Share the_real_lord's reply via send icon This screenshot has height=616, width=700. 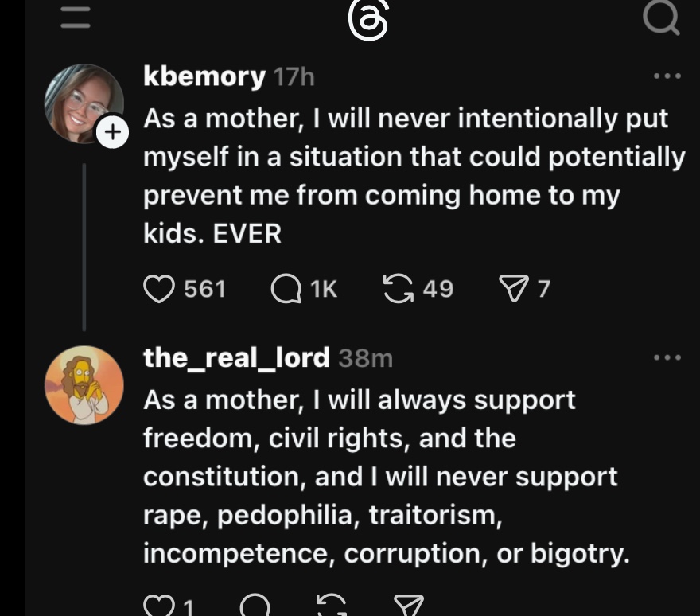click(x=409, y=606)
